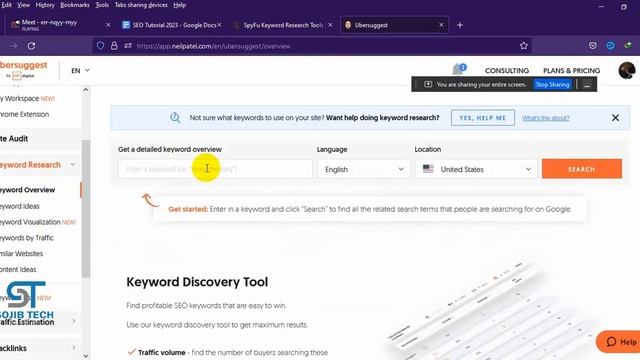This screenshot has height=360, width=640.
Task: Click the Help chat bubble button
Action: 619,342
